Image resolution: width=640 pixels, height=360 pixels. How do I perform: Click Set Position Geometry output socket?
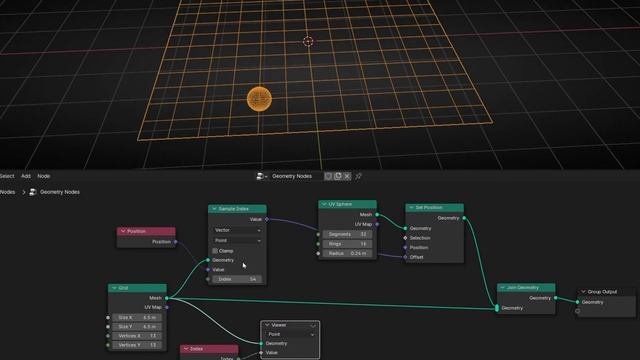tap(464, 218)
